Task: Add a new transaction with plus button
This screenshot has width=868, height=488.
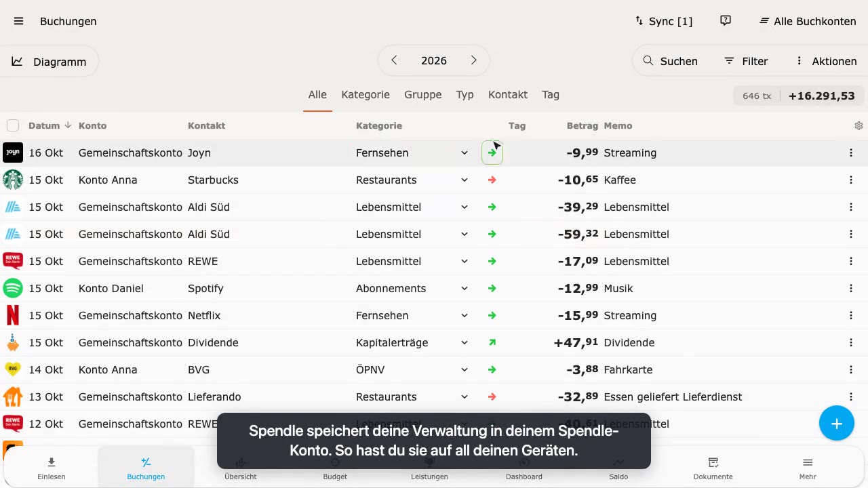Action: pos(837,424)
